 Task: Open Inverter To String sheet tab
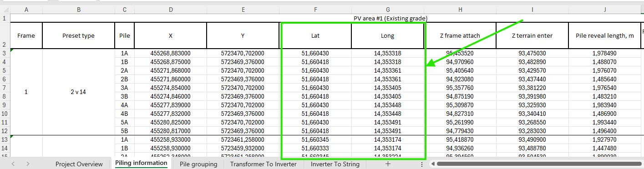point(335,164)
